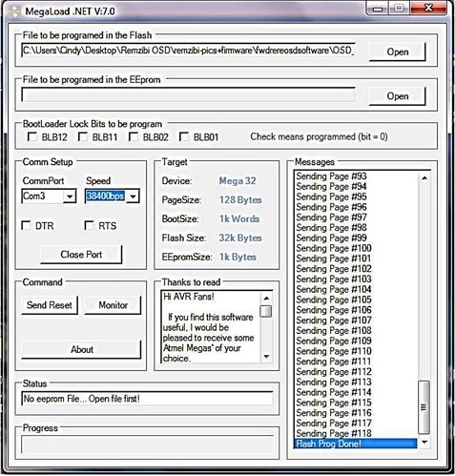Open a Flash file with the Open button
This screenshot has height=476, width=455.
coord(398,52)
